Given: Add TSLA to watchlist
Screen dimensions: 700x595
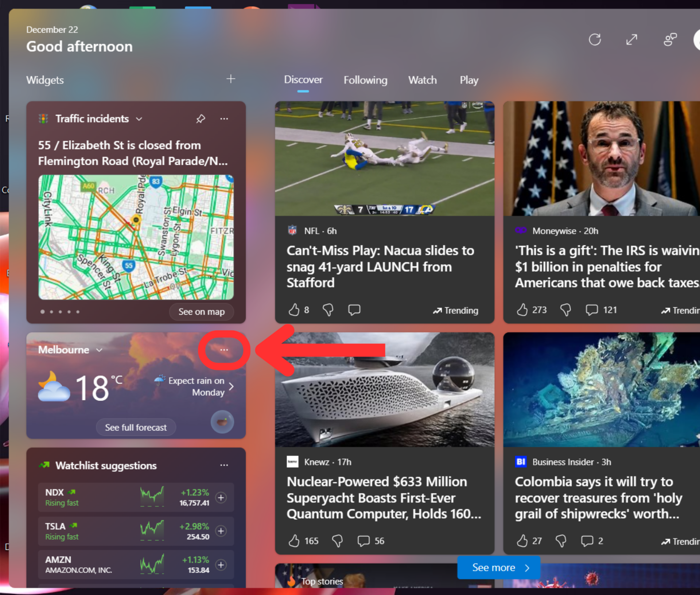Looking at the screenshot, I should pos(221,531).
